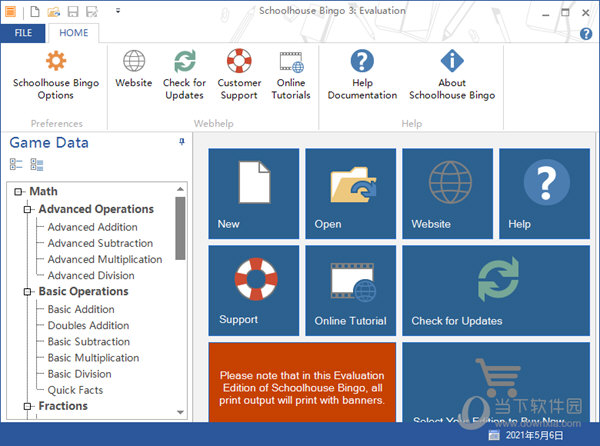Collapse all tree nodes icon in Game Data
Screen dimensions: 600x446
16,164
